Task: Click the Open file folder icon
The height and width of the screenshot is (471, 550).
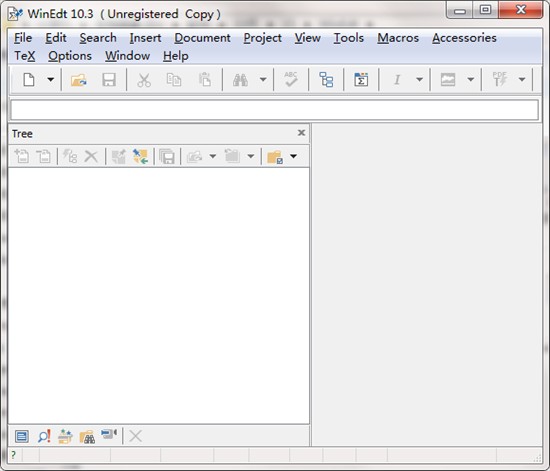Action: [x=79, y=80]
